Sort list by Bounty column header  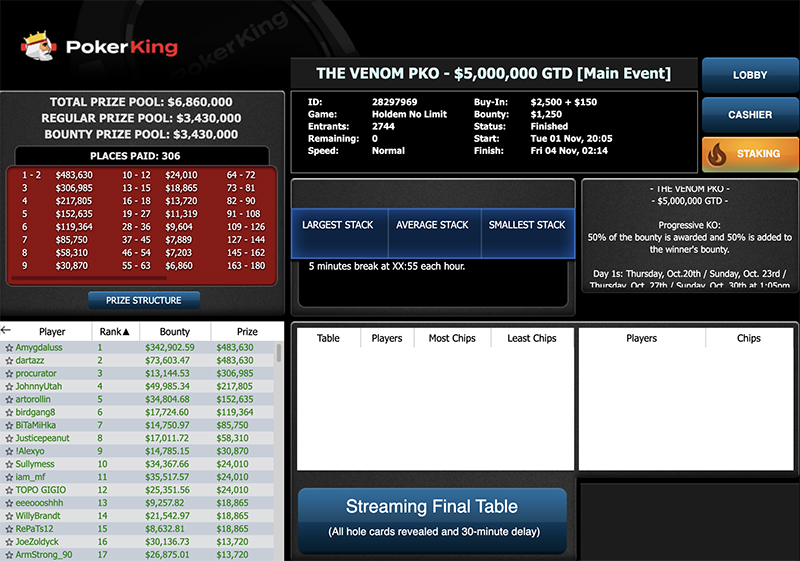[175, 331]
